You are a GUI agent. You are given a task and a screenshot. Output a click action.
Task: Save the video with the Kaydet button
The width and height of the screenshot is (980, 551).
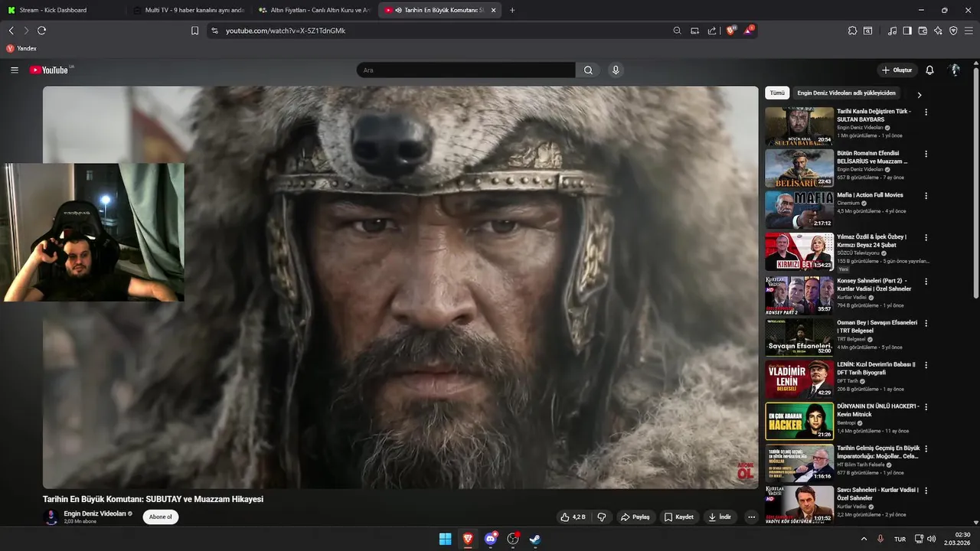[678, 517]
